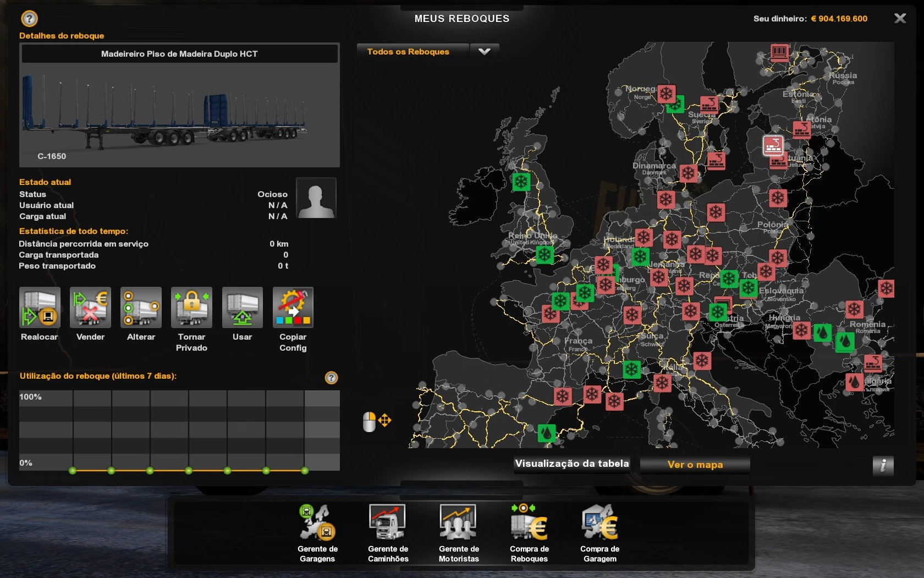
Task: Open Gerente de Caminhões
Action: (x=388, y=524)
